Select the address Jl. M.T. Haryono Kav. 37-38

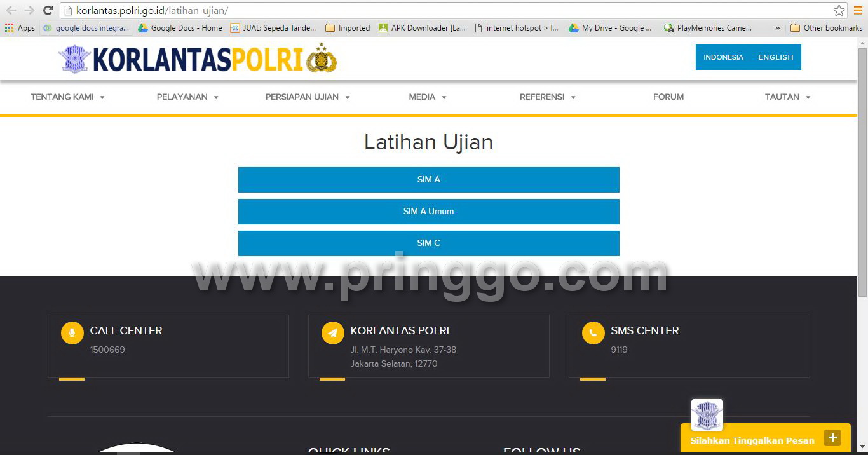point(403,350)
